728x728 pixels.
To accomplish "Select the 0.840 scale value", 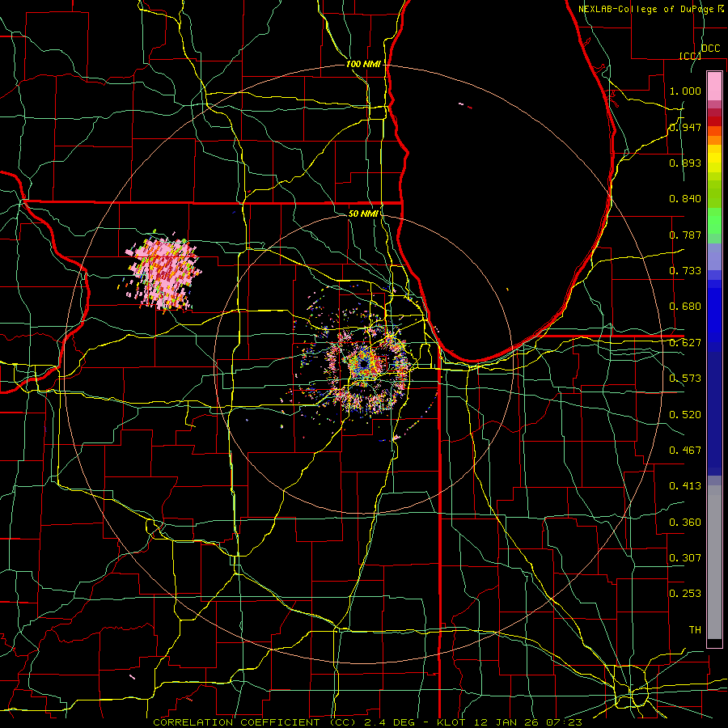I will tap(685, 199).
